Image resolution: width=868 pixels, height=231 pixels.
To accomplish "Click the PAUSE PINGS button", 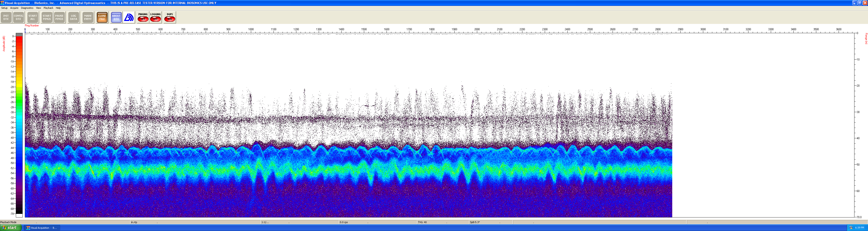I will click(59, 18).
